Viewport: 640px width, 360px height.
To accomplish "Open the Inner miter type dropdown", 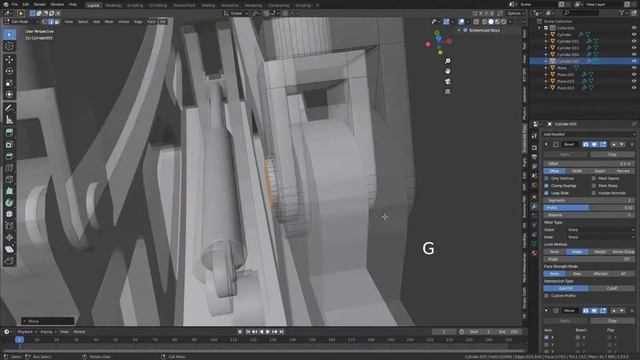I will tap(601, 237).
